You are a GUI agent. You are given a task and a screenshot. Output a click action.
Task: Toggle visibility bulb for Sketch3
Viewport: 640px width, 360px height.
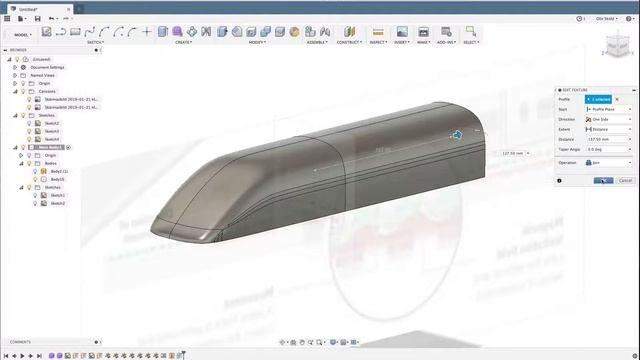[29, 131]
